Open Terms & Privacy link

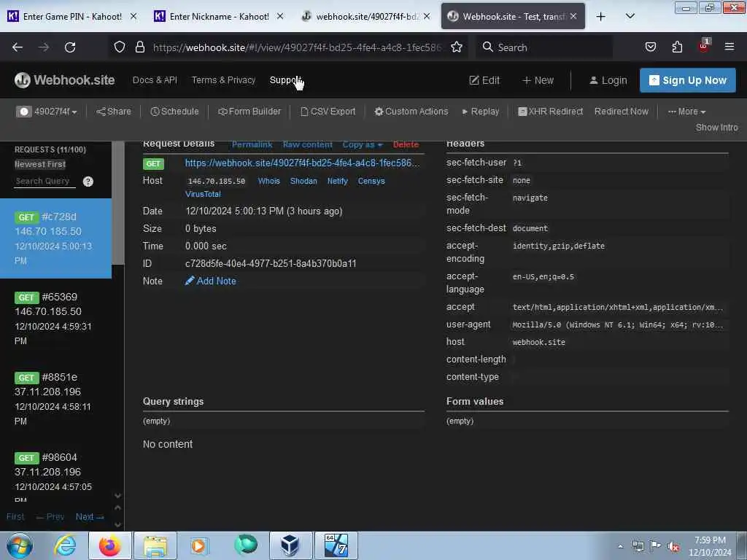click(223, 80)
